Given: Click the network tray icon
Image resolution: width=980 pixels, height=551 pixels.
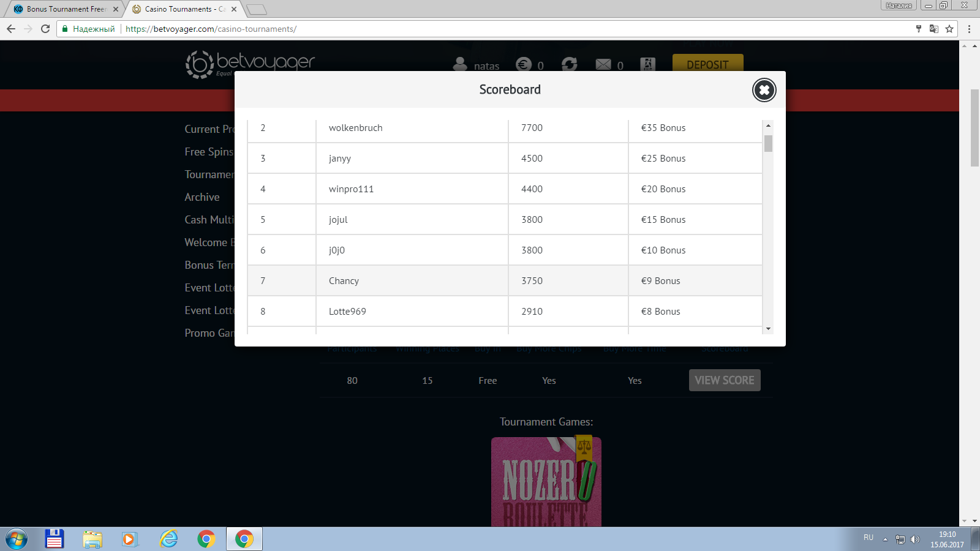Looking at the screenshot, I should 900,539.
